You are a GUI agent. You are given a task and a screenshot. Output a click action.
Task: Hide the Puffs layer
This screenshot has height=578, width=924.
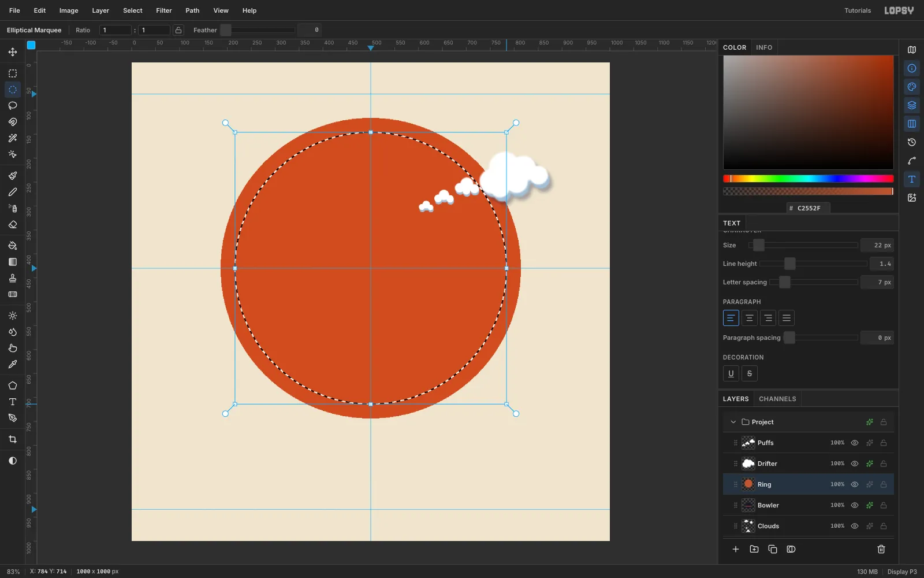point(855,443)
